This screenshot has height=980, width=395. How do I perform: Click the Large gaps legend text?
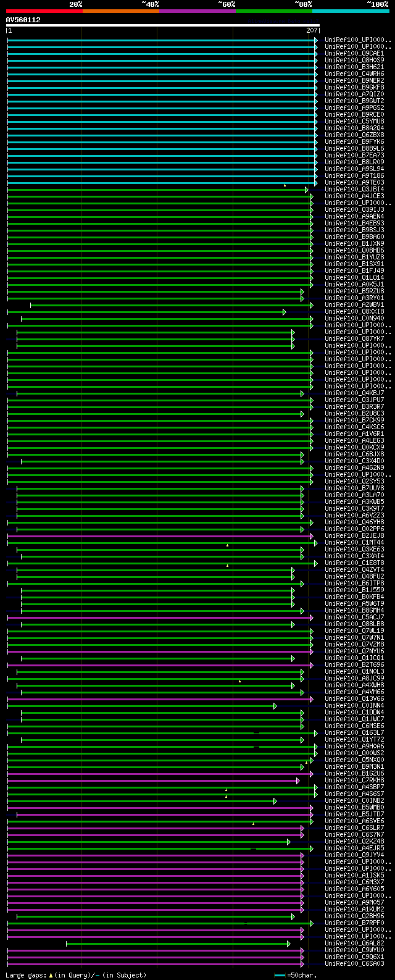77,975
